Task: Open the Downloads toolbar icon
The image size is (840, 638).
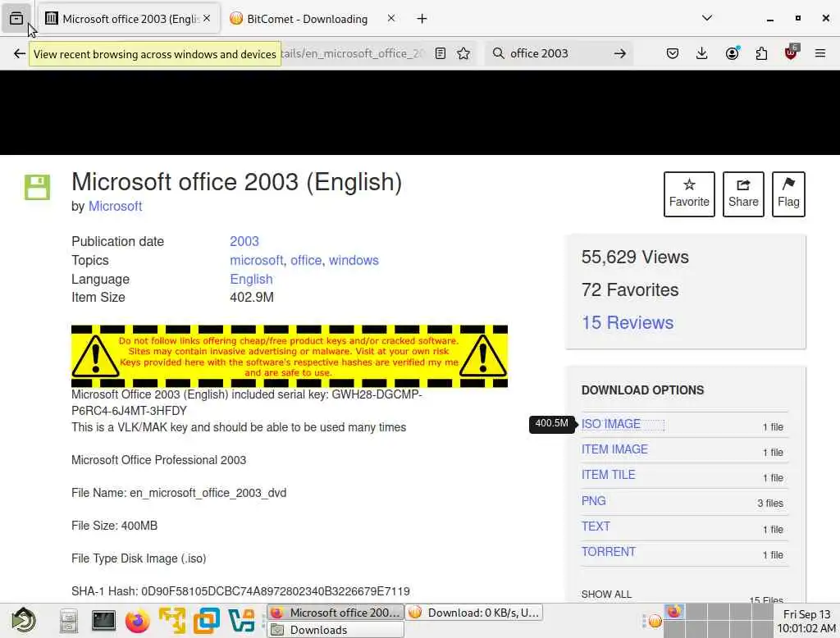Action: pos(702,53)
